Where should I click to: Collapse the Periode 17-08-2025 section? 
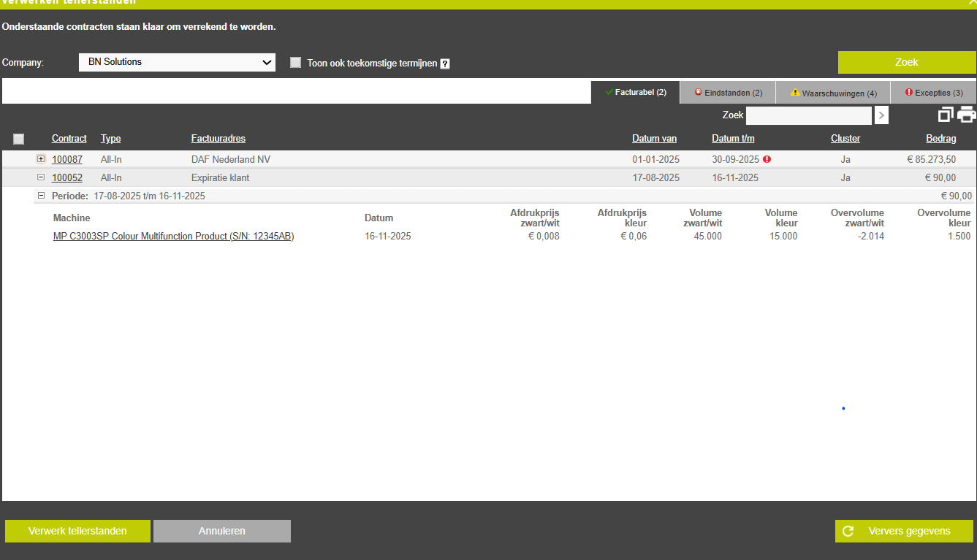[x=41, y=196]
